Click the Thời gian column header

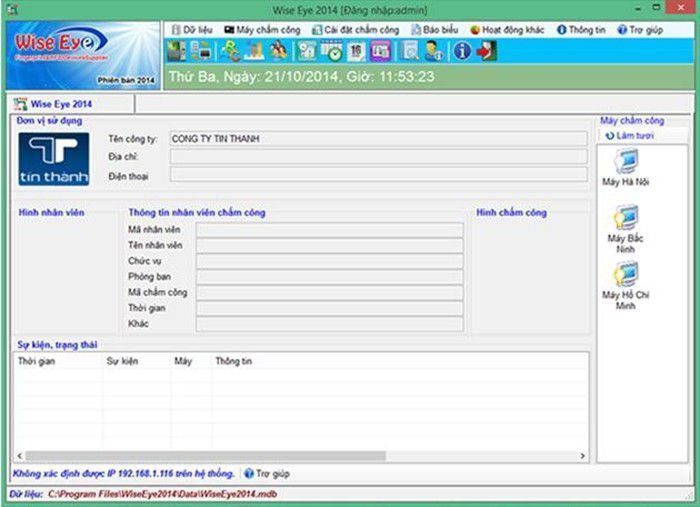point(37,361)
